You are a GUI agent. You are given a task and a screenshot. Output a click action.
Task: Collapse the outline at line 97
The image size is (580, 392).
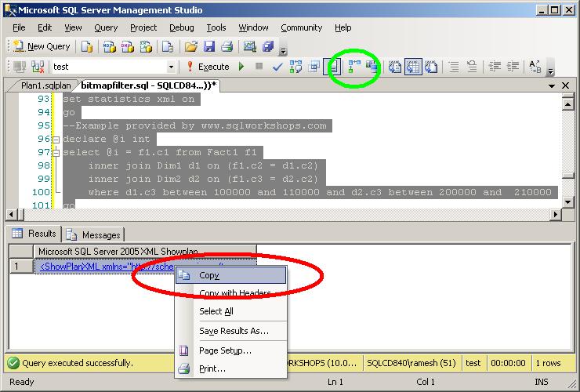click(x=56, y=153)
